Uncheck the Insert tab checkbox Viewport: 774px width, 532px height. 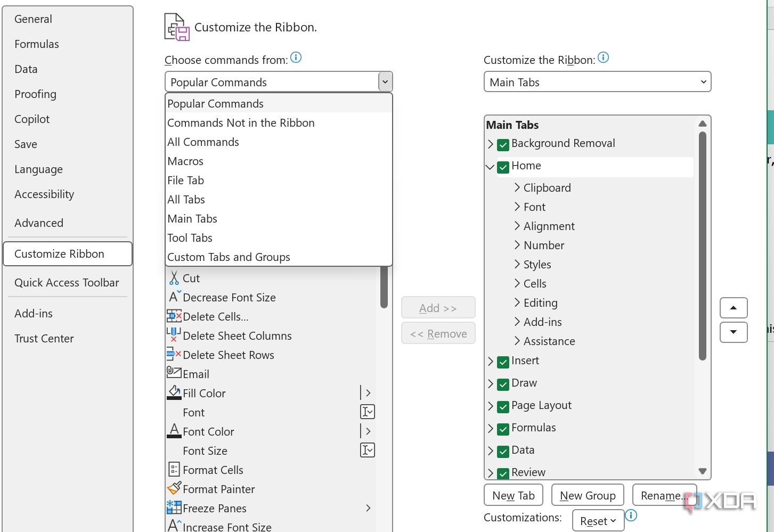click(x=503, y=362)
